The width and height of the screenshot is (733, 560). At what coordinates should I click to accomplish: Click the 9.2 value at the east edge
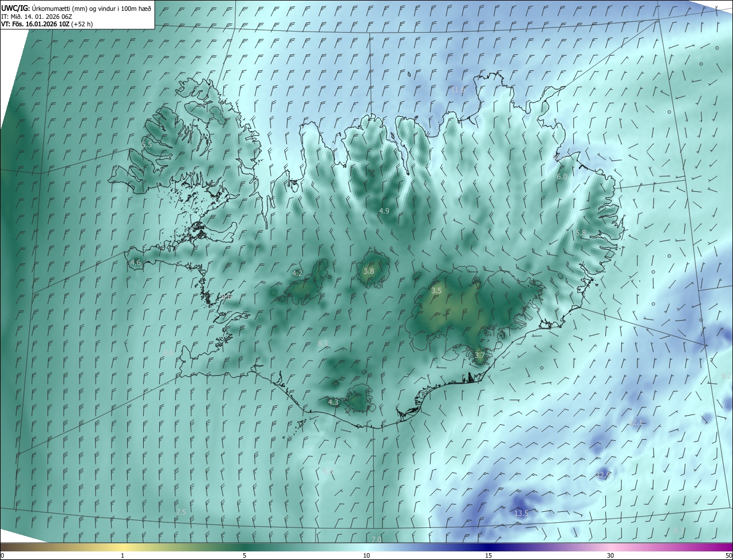click(x=726, y=376)
